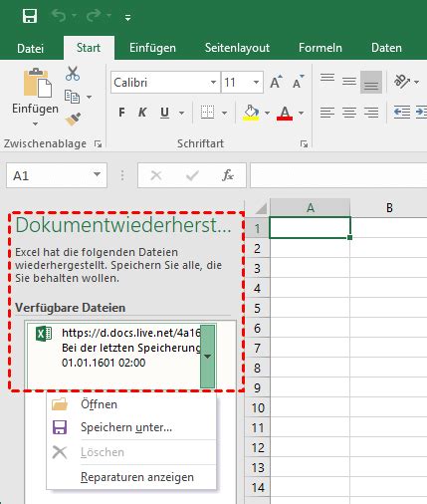Align text right in cell

point(371,113)
